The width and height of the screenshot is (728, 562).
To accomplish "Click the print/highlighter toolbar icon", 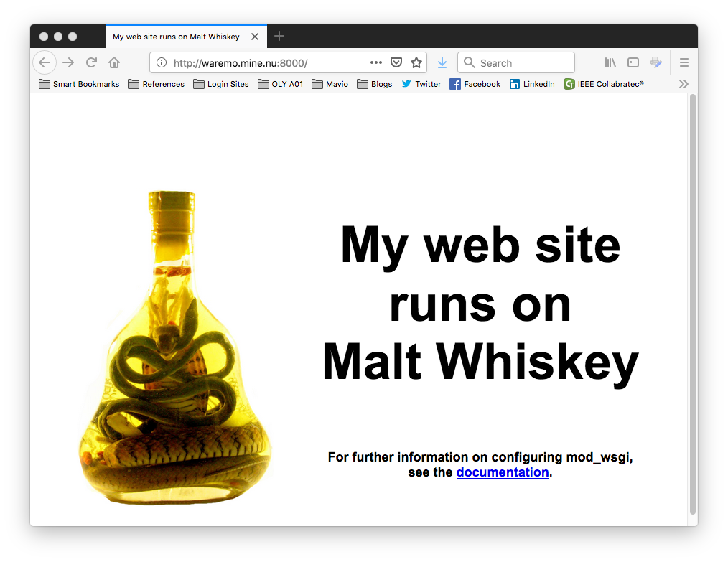I will point(656,62).
